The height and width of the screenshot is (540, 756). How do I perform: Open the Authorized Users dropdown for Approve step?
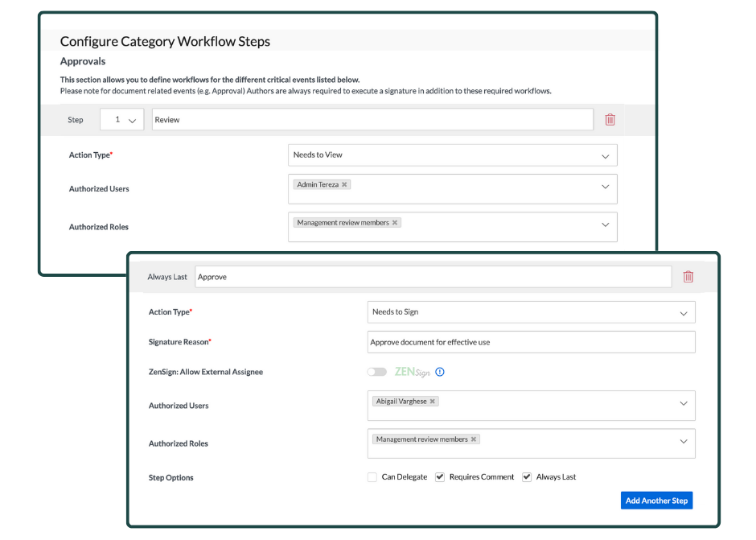pos(684,403)
